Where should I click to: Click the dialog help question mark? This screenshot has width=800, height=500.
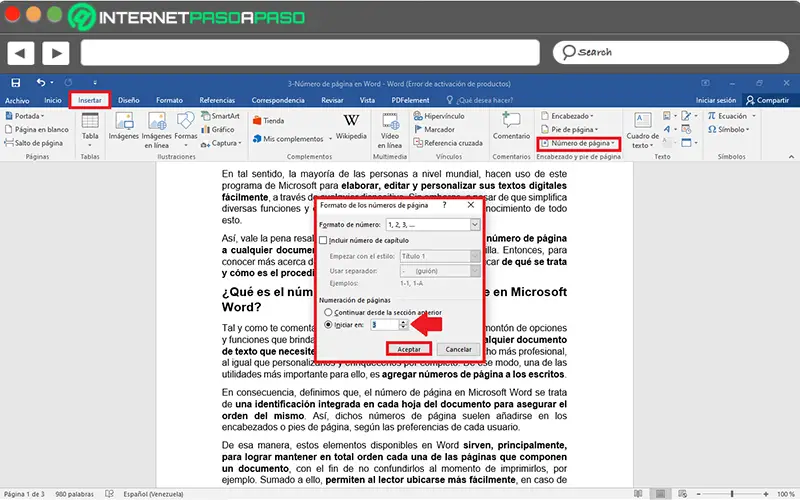point(444,205)
